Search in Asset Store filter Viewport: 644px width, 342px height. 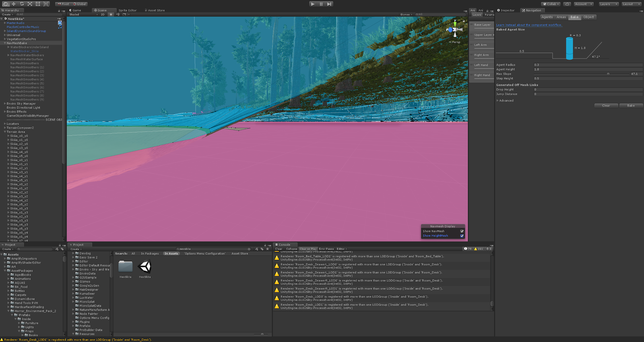pyautogui.click(x=239, y=254)
